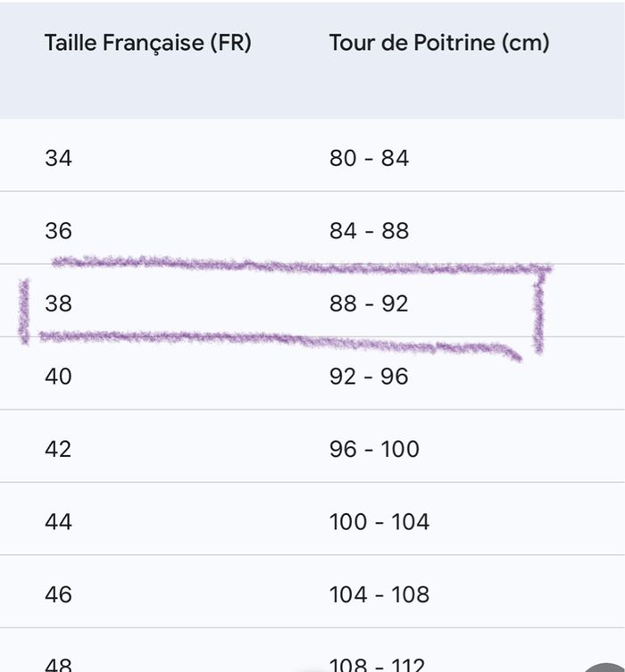Select size 36 cell
Viewport: 625px width, 672px height.
click(x=58, y=231)
